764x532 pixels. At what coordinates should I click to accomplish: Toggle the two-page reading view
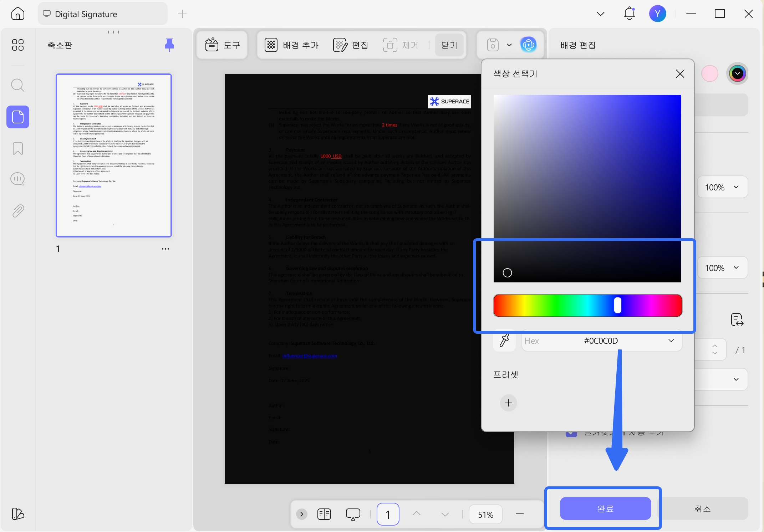pyautogui.click(x=324, y=514)
